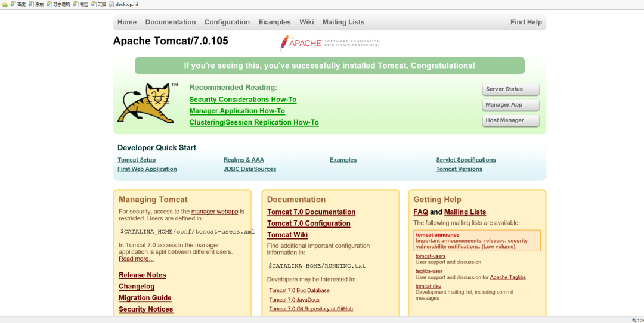The height and width of the screenshot is (323, 644).
Task: Click the Managing Tomcat heading
Action: click(153, 200)
